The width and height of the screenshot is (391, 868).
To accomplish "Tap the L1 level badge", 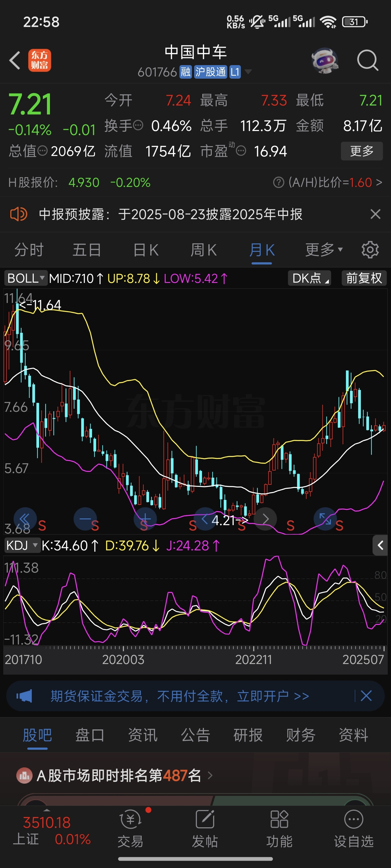I will [x=235, y=72].
